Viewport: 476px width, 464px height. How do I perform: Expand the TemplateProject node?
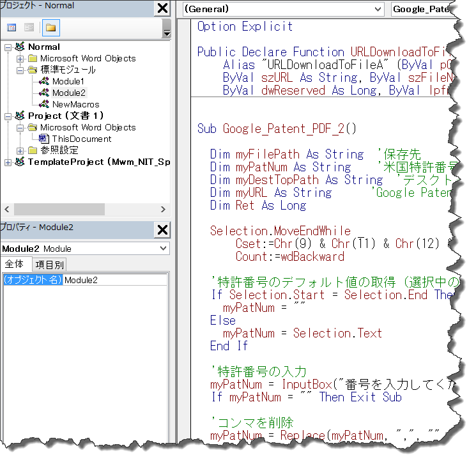[8, 162]
